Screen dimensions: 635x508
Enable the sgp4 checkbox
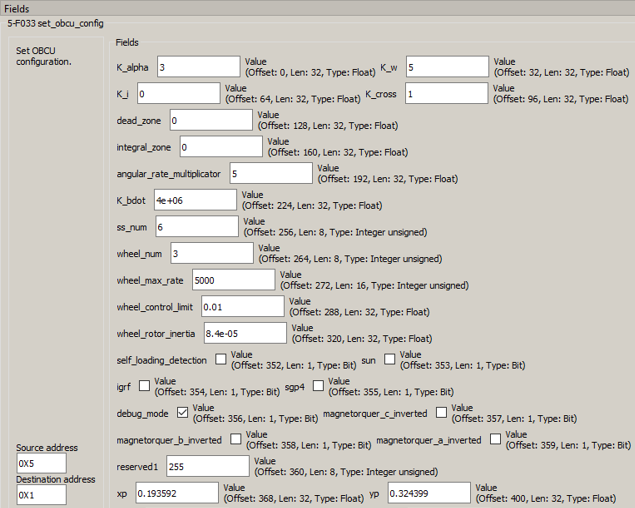coord(318,385)
